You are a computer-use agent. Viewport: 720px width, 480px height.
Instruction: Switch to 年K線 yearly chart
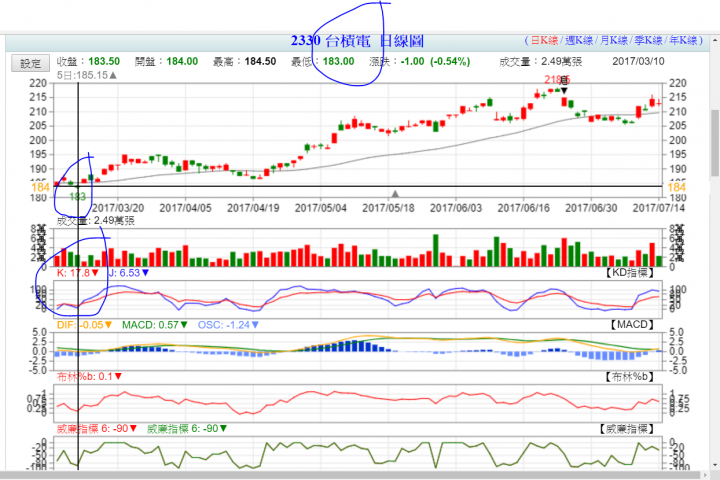(x=683, y=40)
